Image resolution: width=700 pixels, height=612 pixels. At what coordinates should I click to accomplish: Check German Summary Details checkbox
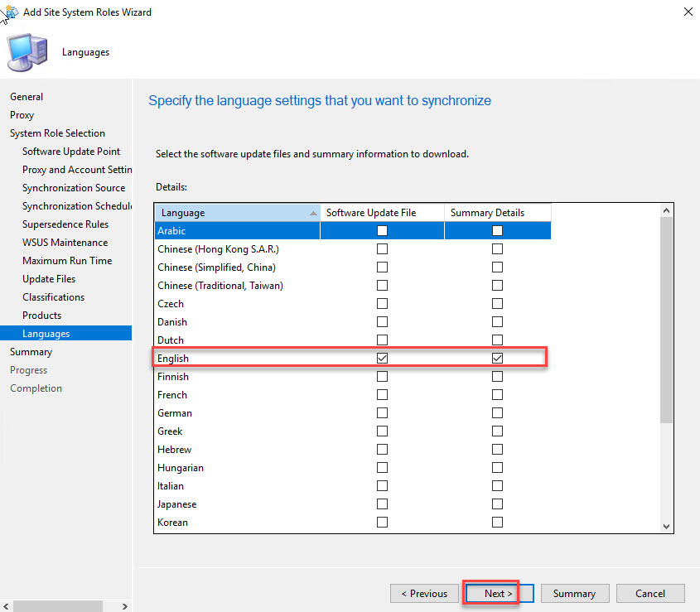[x=497, y=413]
